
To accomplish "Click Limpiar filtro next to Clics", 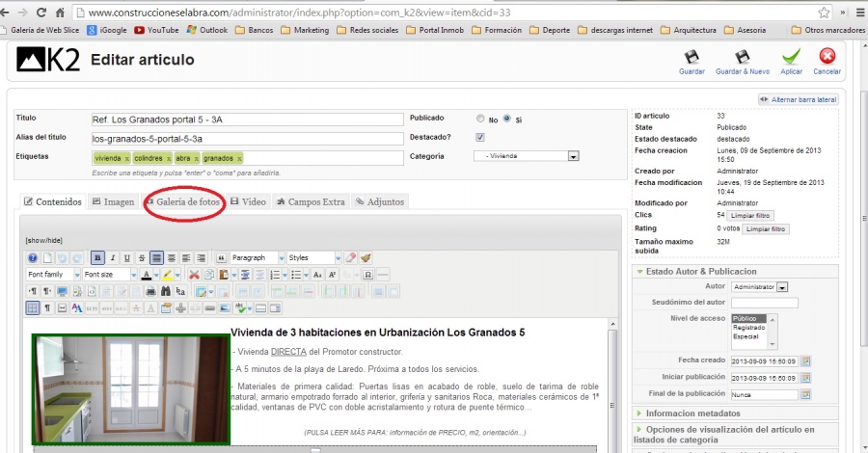I will (x=750, y=216).
